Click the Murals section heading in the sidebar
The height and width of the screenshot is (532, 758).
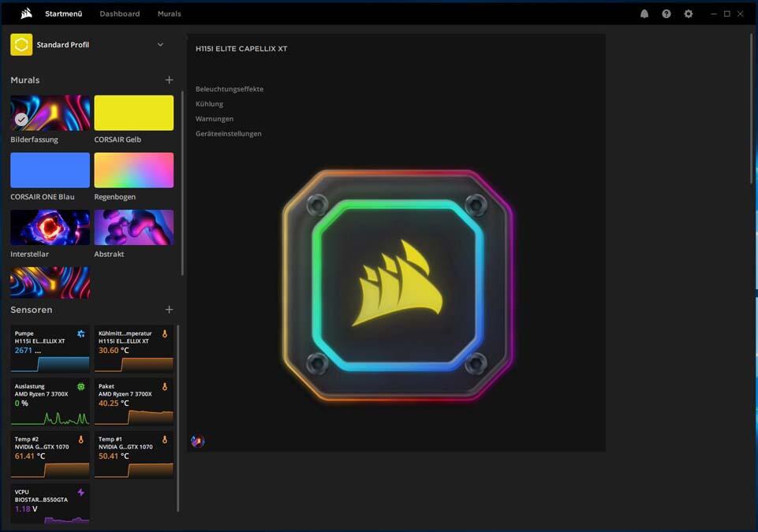click(x=25, y=80)
